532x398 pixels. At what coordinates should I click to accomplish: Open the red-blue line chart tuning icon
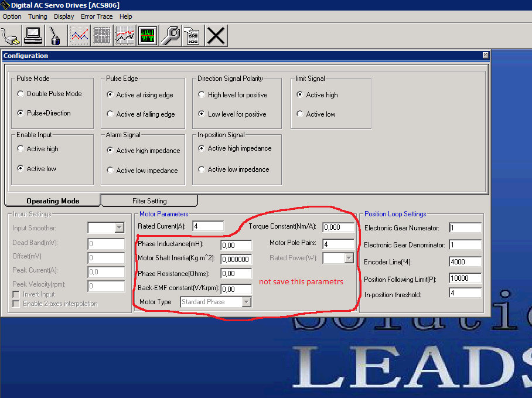(x=79, y=36)
